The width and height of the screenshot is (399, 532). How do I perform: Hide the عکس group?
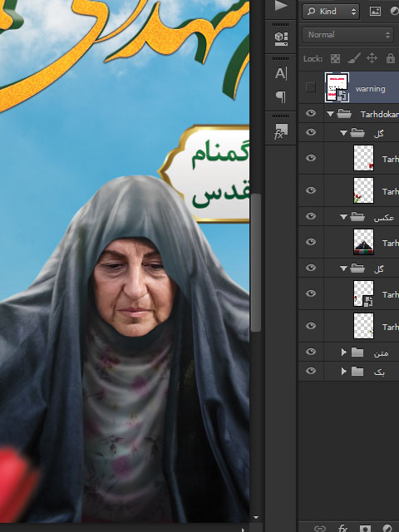[x=311, y=216]
